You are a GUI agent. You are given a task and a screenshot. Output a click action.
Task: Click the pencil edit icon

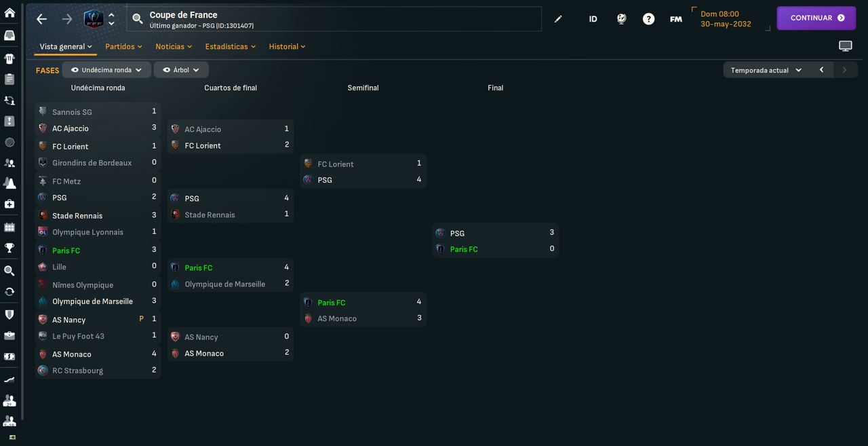tap(558, 19)
